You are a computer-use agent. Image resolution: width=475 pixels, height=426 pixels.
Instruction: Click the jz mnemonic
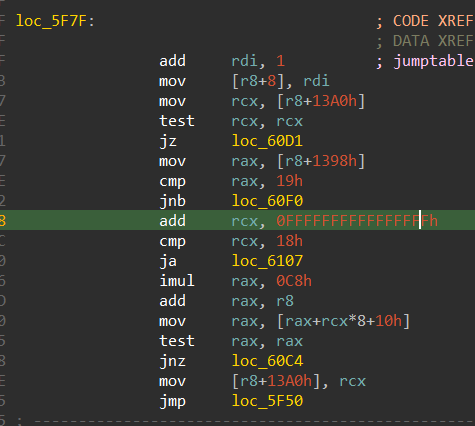point(168,141)
